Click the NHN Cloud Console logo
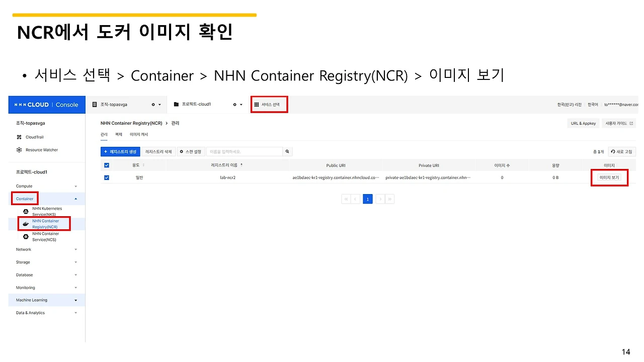Screen dimensions: 644x362 pyautogui.click(x=46, y=105)
